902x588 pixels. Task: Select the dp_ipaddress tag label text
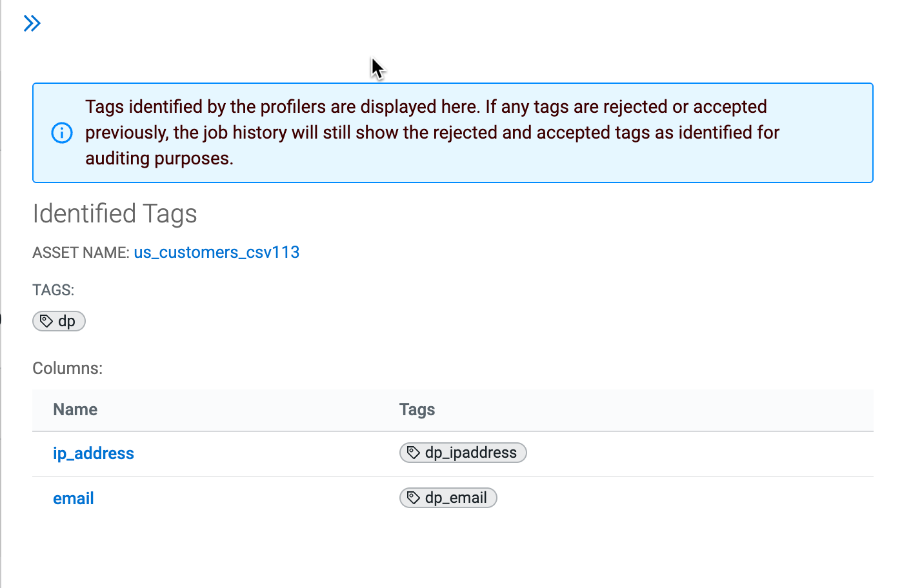[x=470, y=453]
